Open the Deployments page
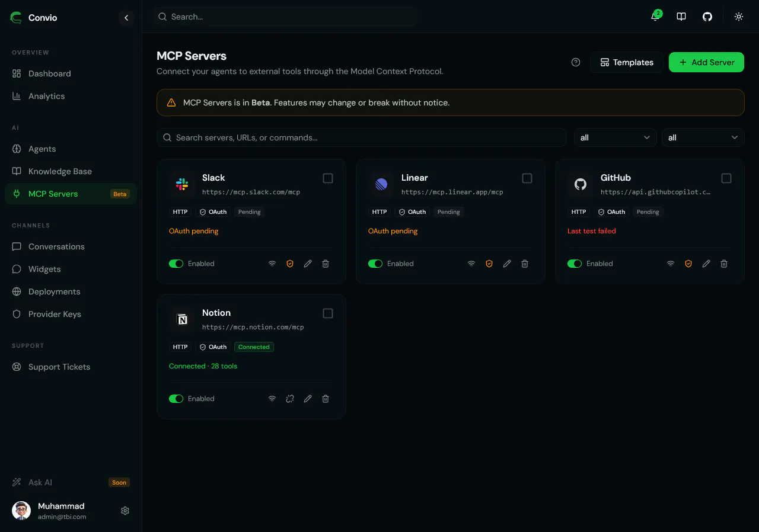 71,291
